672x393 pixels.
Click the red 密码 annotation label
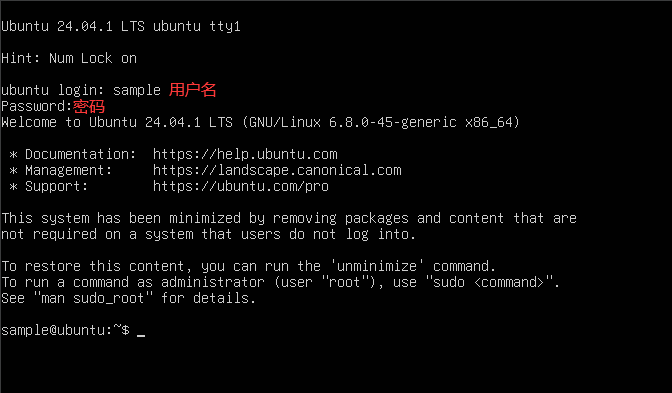coord(89,106)
